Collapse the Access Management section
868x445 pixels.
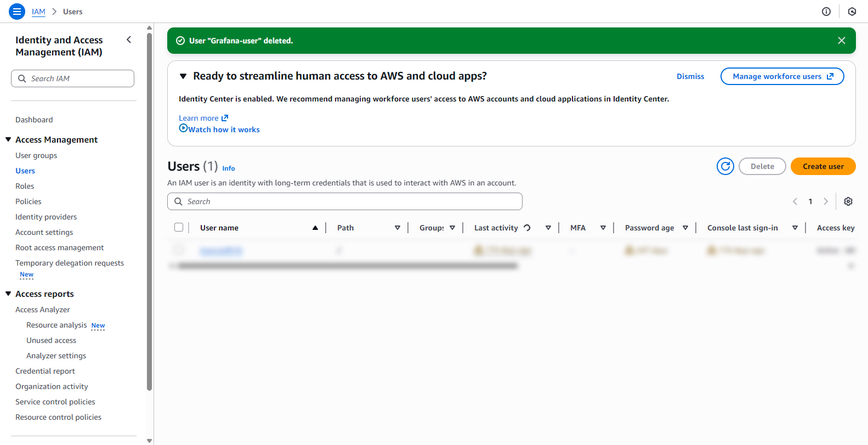pyautogui.click(x=8, y=139)
